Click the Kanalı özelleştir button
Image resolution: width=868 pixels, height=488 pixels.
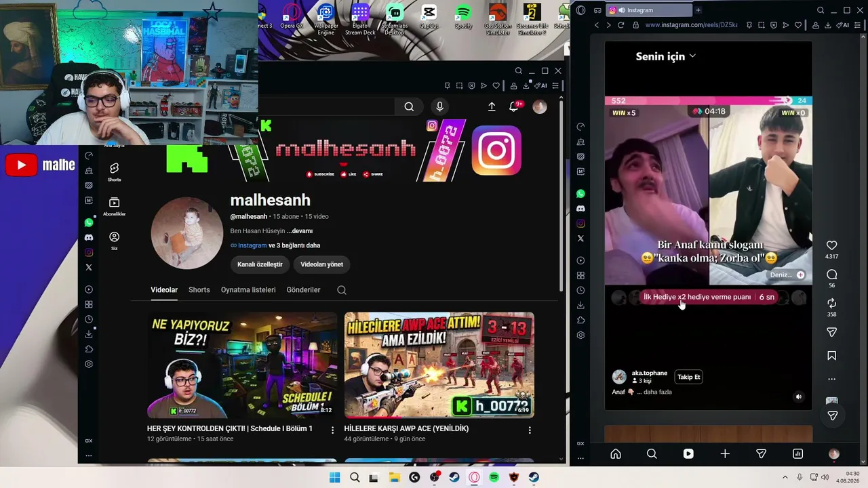click(x=260, y=264)
